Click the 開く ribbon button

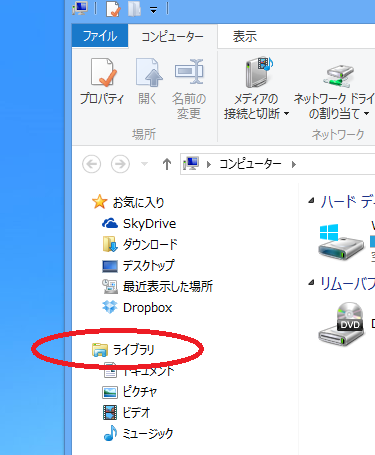(148, 82)
